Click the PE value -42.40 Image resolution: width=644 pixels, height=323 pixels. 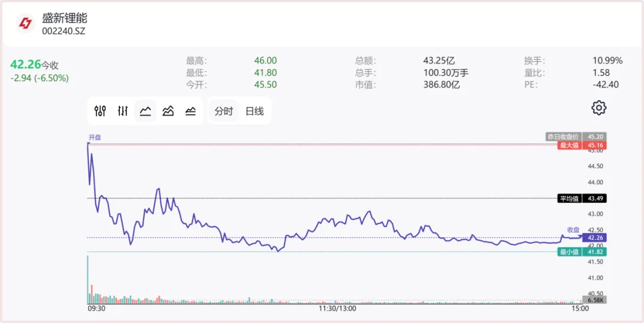click(x=606, y=85)
